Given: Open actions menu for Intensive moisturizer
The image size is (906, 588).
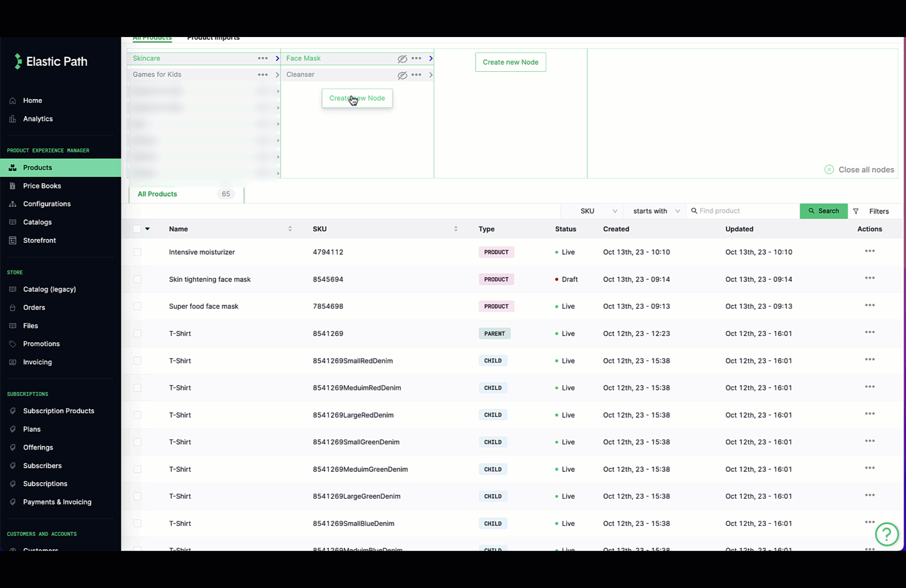Looking at the screenshot, I should tap(869, 251).
